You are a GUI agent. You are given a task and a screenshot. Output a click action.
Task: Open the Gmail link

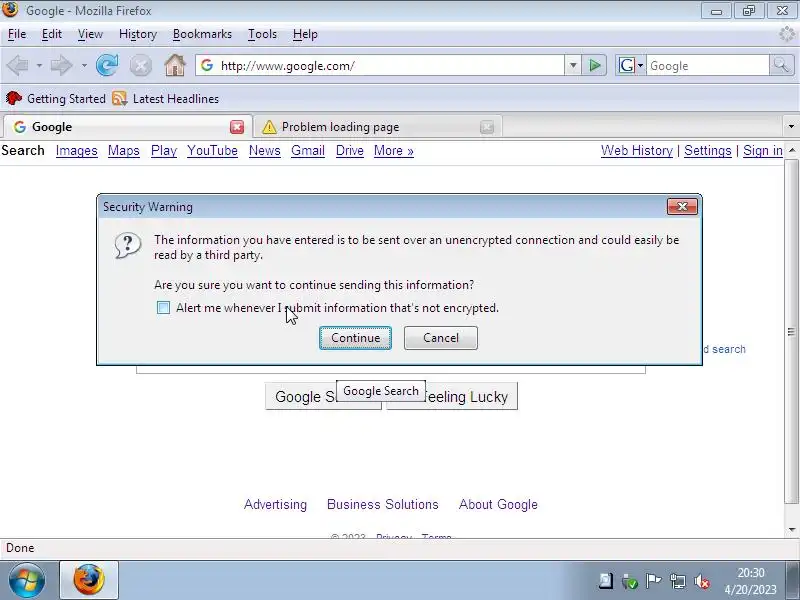click(x=308, y=151)
